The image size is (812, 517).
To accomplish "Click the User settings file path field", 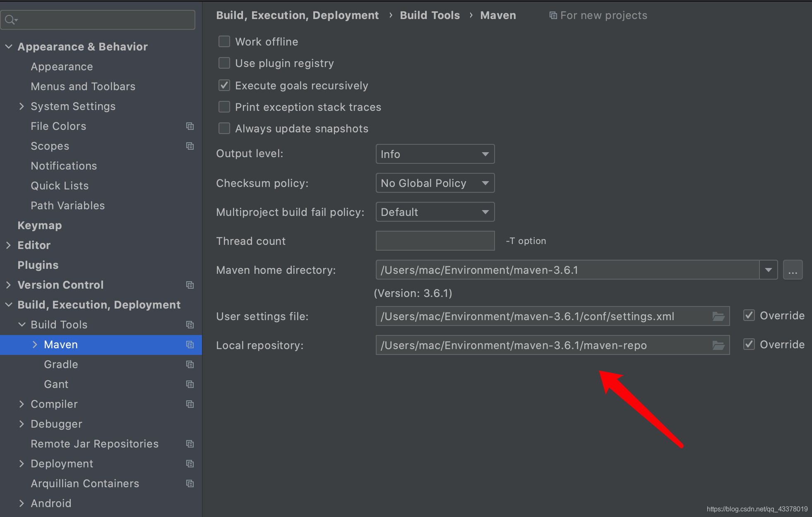I will click(x=553, y=316).
